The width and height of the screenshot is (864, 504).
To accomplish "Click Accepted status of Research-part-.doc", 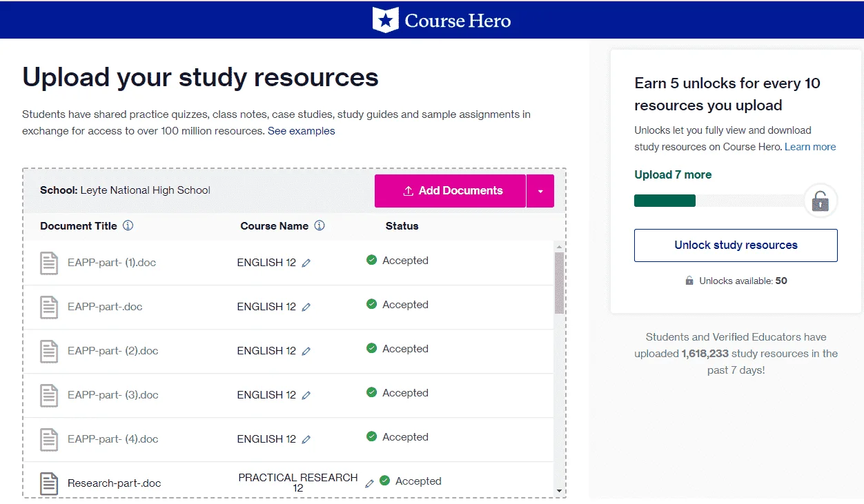I will click(x=418, y=481).
